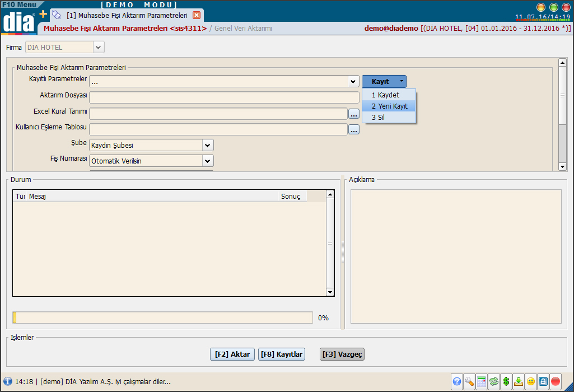Open help with the blue question mark icon
Image resolution: width=574 pixels, height=392 pixels.
point(457,382)
